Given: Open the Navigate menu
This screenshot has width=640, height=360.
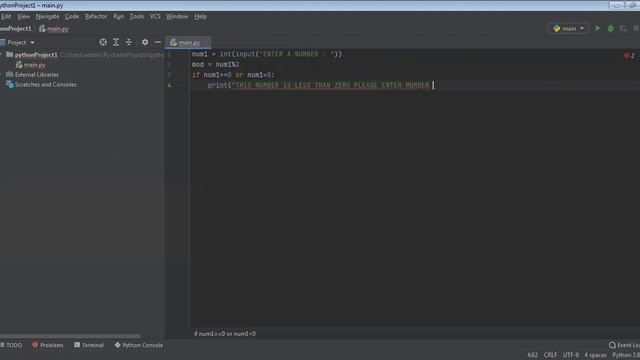Looking at the screenshot, I should [x=47, y=16].
